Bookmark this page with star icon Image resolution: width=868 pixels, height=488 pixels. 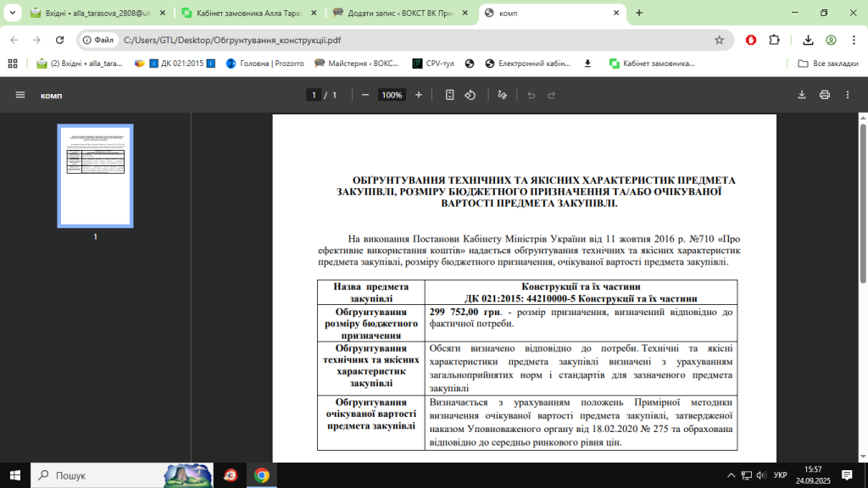(719, 40)
